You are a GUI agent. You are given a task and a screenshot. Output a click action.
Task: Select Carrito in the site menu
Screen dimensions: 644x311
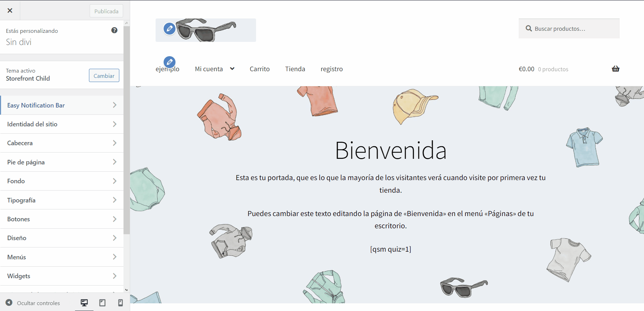(260, 69)
